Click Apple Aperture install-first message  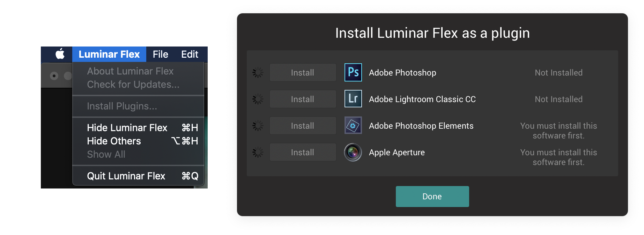point(558,157)
